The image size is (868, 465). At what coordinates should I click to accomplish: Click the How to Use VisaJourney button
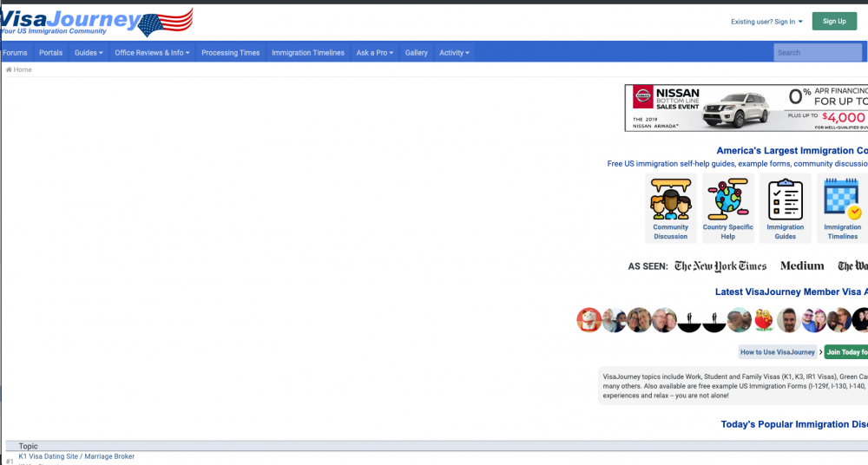777,352
